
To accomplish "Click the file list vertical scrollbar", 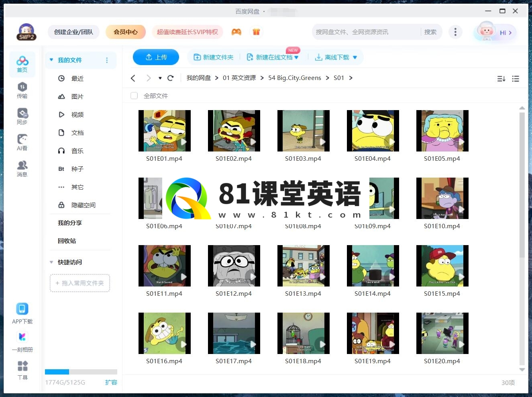I will click(x=522, y=185).
